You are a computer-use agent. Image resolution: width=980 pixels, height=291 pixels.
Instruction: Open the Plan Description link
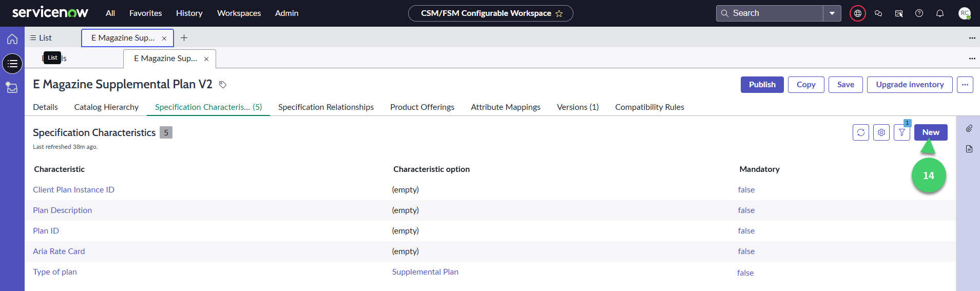(63, 210)
